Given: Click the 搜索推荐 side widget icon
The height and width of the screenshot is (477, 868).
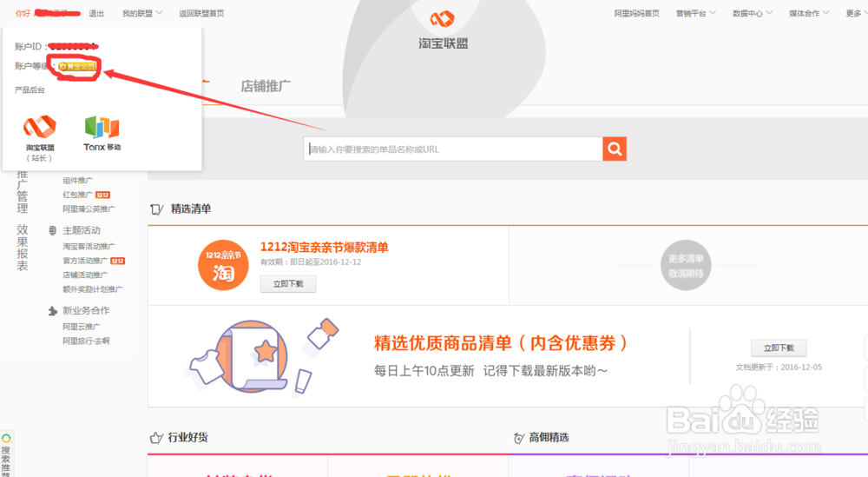Looking at the screenshot, I should [x=6, y=438].
